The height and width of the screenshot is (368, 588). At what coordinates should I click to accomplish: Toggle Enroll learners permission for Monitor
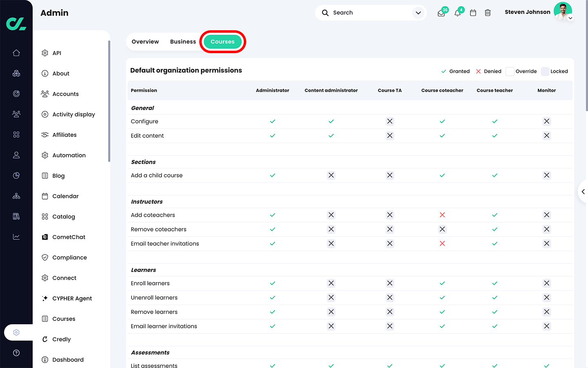tap(547, 283)
